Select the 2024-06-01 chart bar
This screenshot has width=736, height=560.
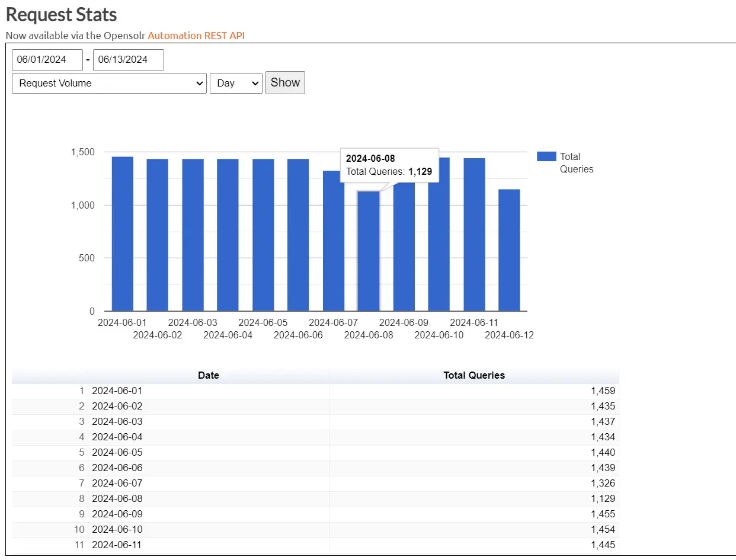[123, 237]
